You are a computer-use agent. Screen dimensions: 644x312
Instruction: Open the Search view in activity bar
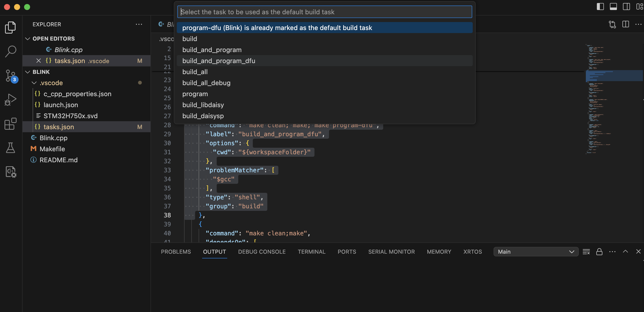[11, 51]
